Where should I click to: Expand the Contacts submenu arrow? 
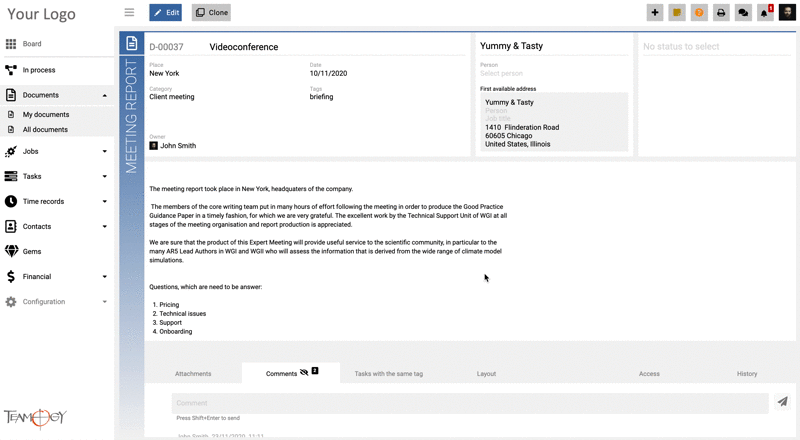(x=105, y=227)
